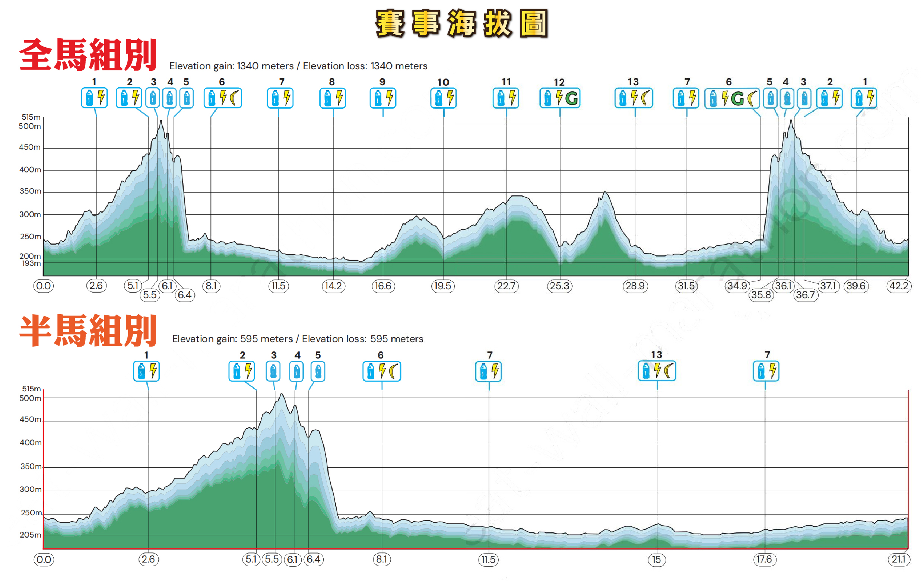Click the lightning bolt icon at full-marathon station 10
924x583 pixels.
(x=450, y=98)
